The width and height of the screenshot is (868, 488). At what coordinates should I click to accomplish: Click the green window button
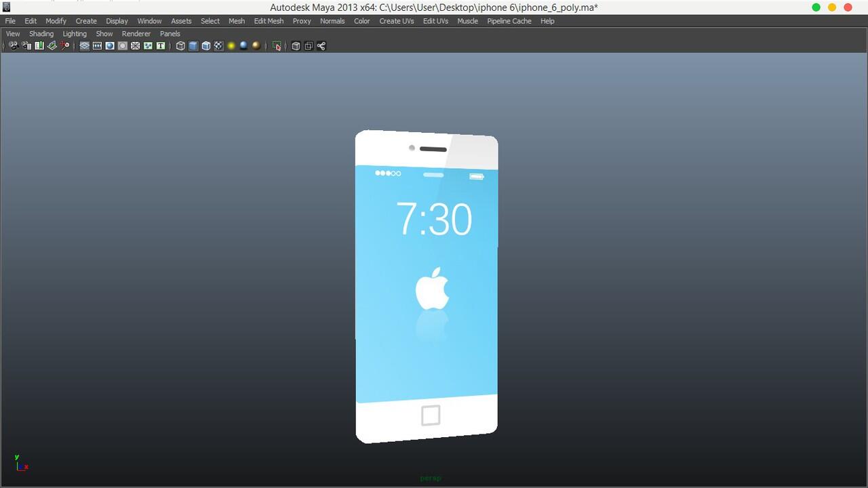[816, 7]
